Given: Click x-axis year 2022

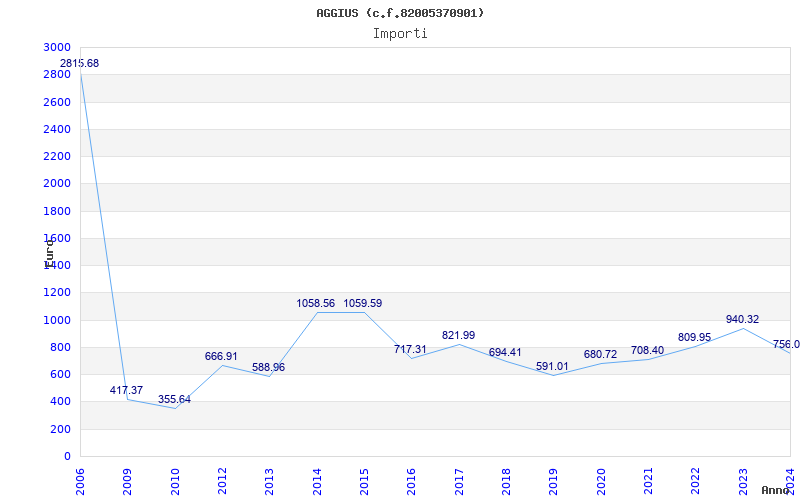Looking at the screenshot, I should click(695, 482).
